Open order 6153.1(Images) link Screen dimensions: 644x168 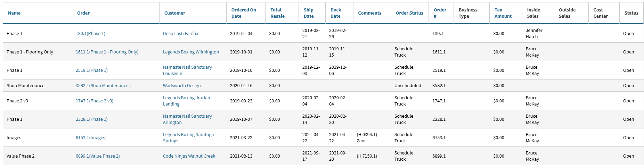point(91,138)
